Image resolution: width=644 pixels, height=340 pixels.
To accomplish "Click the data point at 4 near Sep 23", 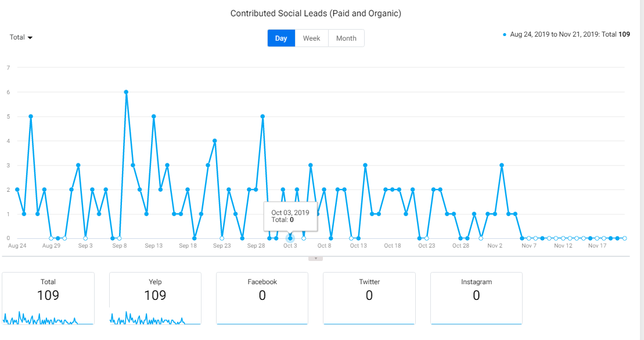I will (x=215, y=141).
